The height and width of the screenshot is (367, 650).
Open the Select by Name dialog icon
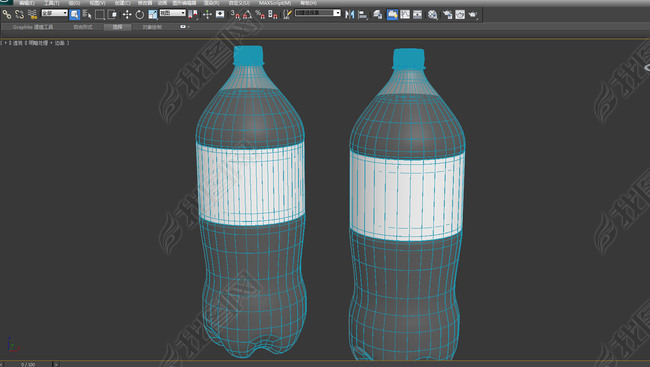(87, 15)
